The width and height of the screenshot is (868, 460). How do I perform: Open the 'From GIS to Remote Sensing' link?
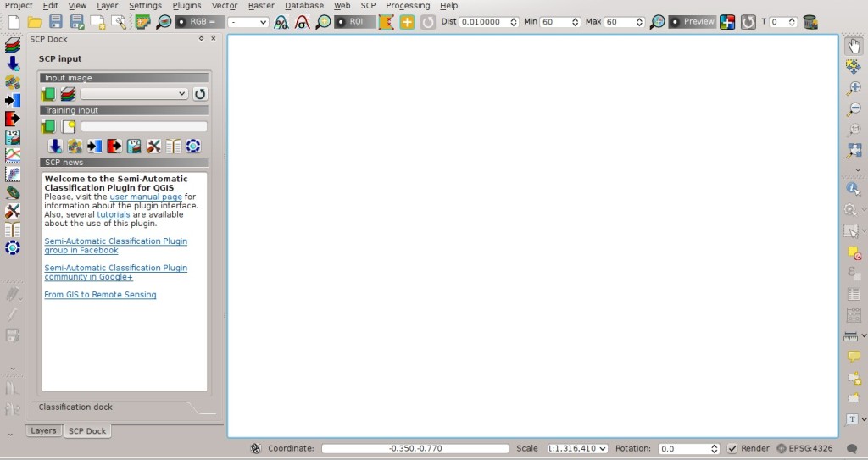click(x=100, y=295)
